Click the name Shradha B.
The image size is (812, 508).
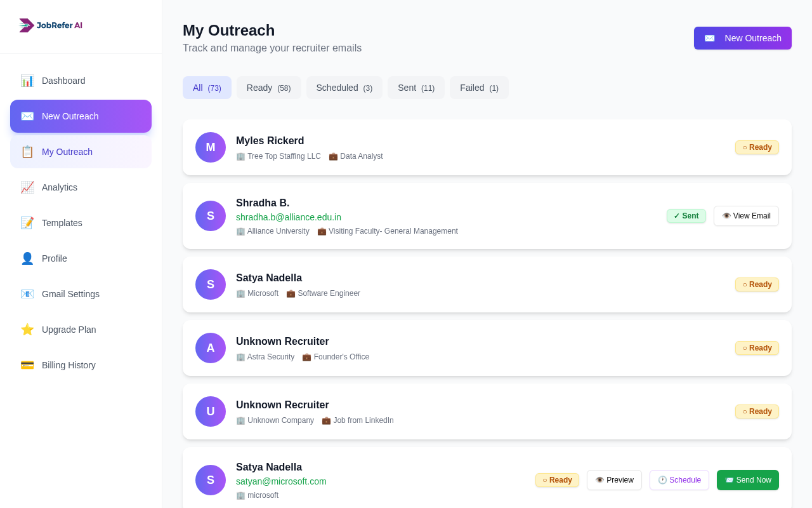click(263, 203)
